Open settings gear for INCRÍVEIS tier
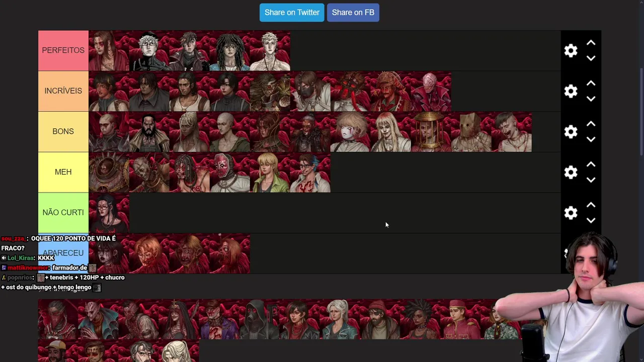Screen dimensions: 644x362 571,91
